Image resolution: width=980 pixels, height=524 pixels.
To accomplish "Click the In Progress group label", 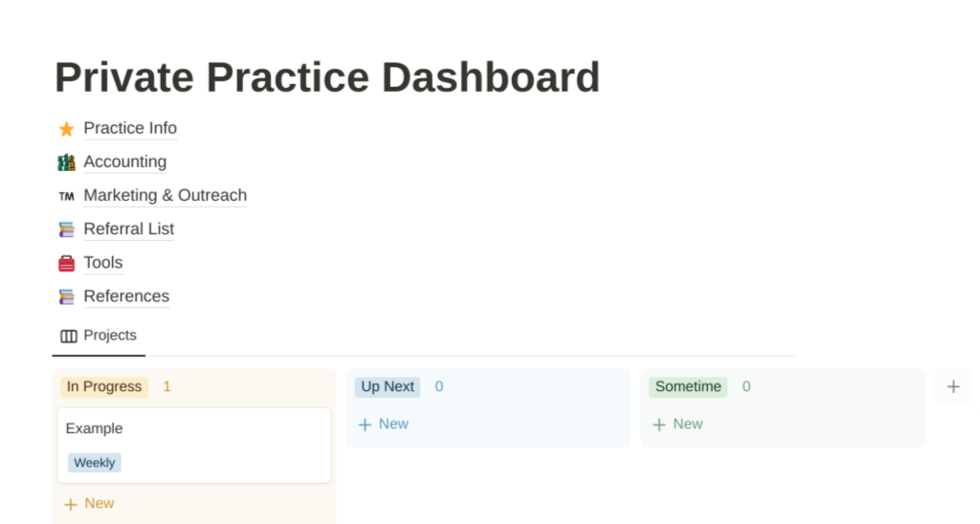I will [x=104, y=386].
